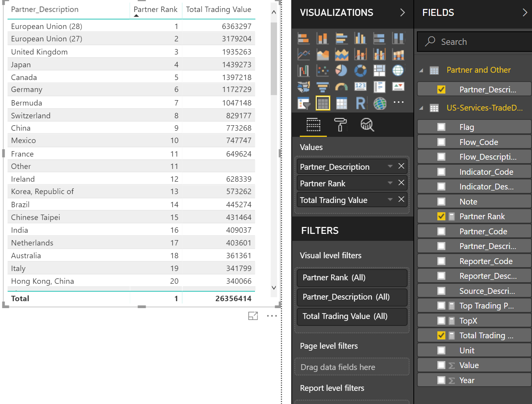Insert an R script visual
The image size is (532, 404).
(360, 103)
